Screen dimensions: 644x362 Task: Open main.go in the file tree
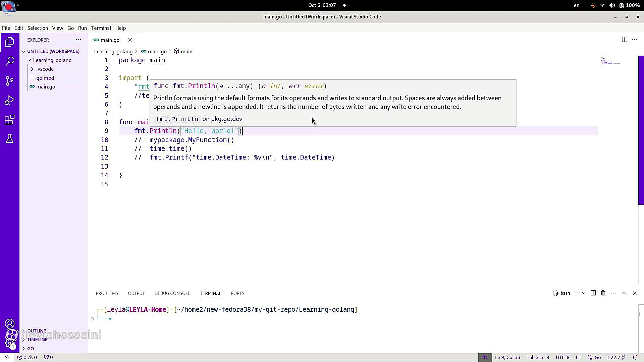(46, 86)
